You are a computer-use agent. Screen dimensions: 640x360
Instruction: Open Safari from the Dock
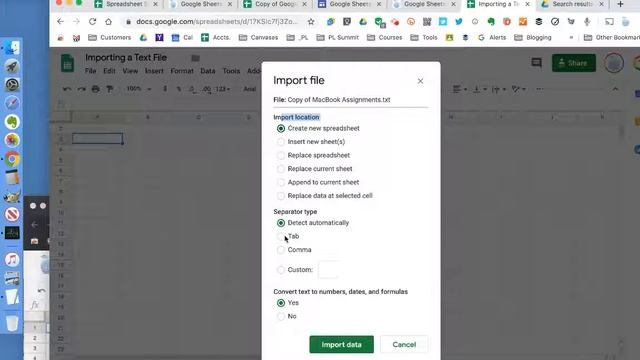12,103
